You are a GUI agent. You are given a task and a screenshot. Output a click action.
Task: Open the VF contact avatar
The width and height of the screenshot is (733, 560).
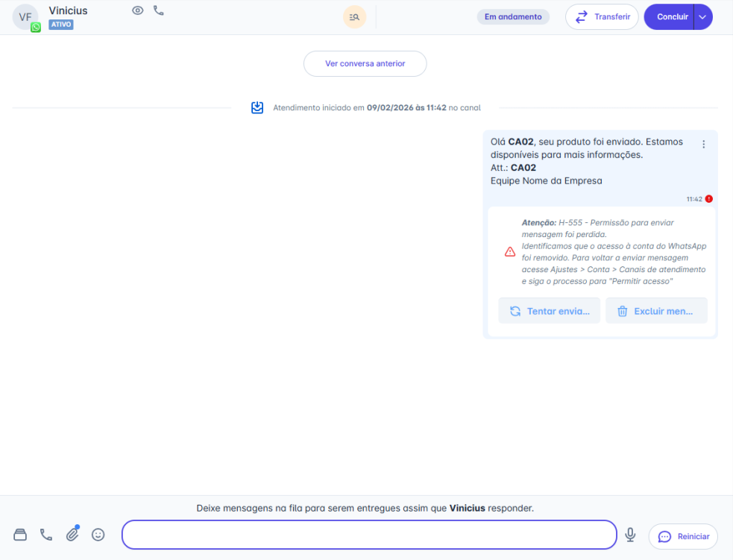pyautogui.click(x=25, y=16)
